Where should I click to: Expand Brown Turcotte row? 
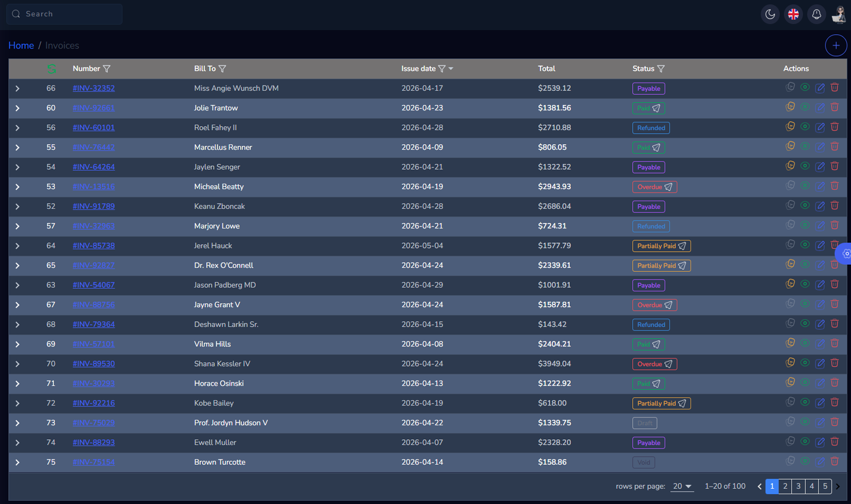(17, 462)
